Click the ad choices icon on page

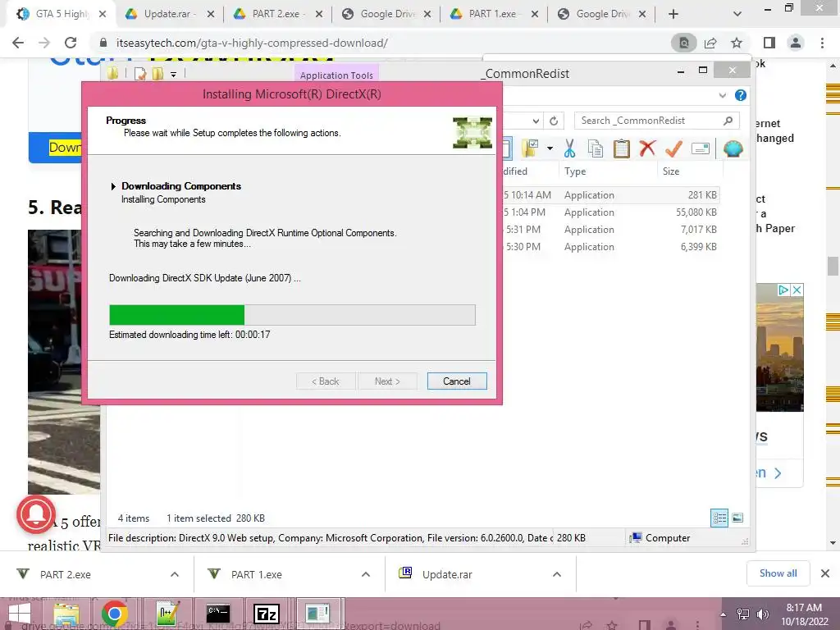click(783, 290)
